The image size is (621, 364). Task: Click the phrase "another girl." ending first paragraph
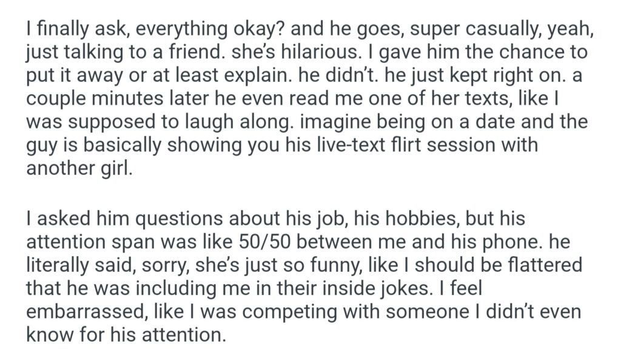pos(79,168)
